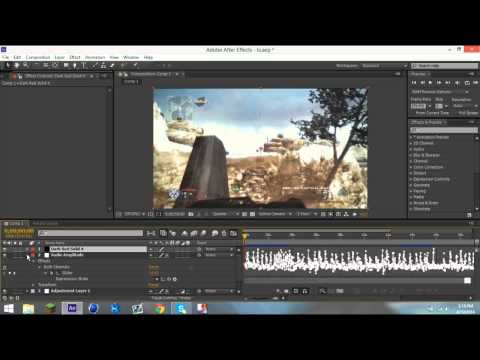The width and height of the screenshot is (480, 360).
Task: Select the Zoom tool
Action: click(x=25, y=65)
